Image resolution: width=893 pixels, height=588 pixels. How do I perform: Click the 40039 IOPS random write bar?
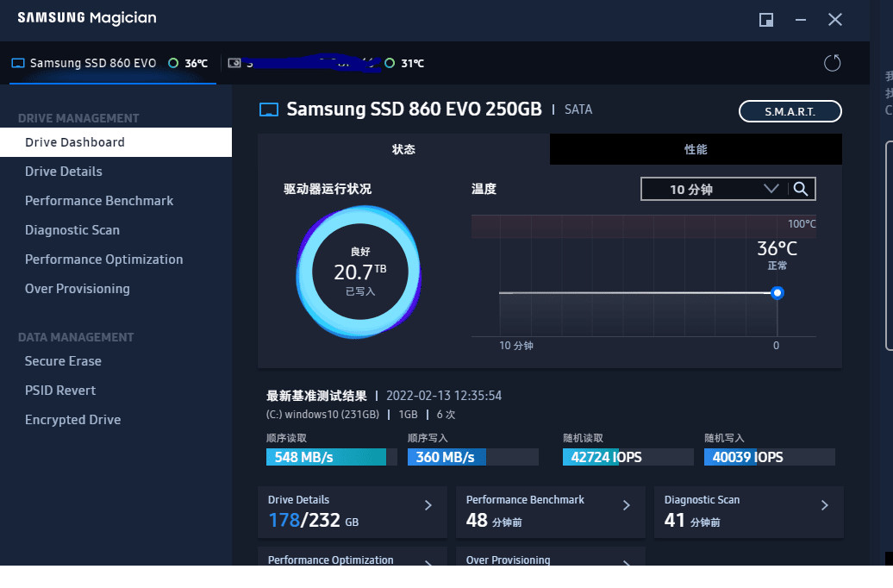770,457
